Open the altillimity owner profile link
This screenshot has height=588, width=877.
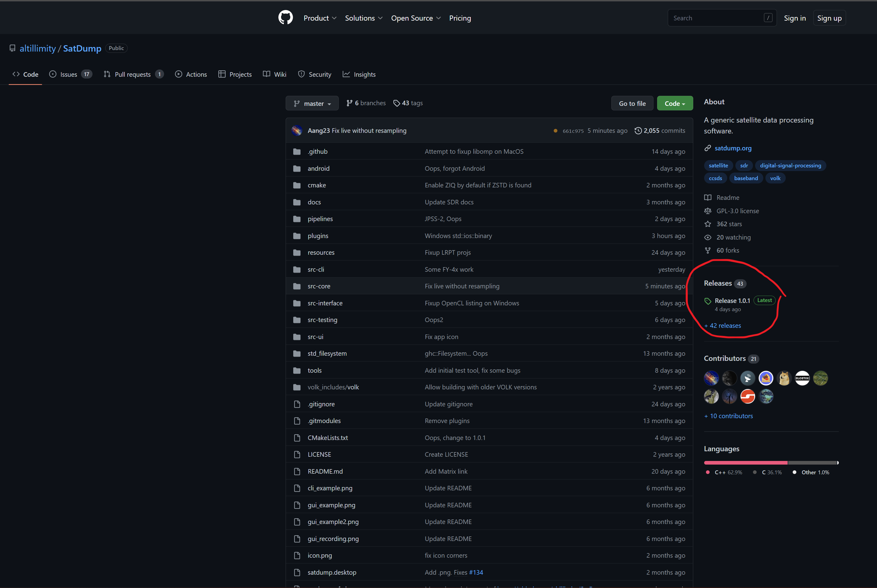tap(38, 49)
